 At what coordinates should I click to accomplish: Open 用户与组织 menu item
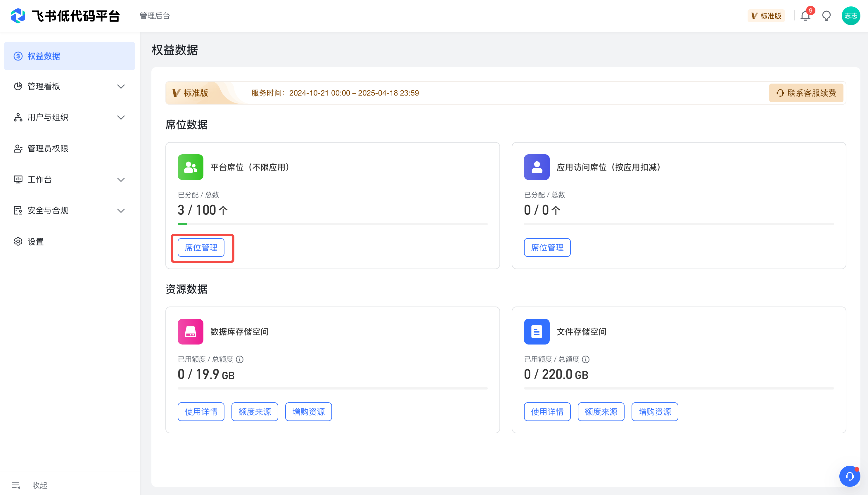pyautogui.click(x=69, y=117)
